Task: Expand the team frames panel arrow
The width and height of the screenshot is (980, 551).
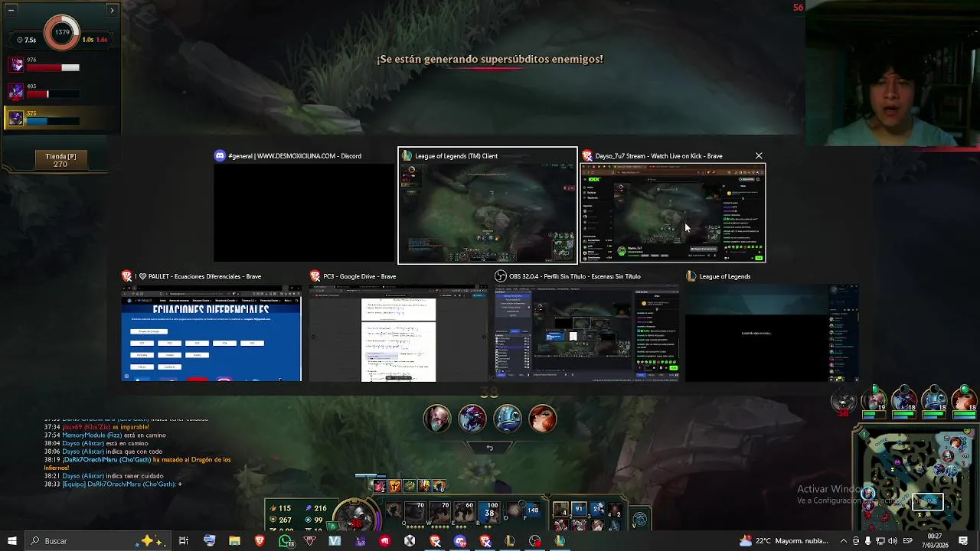Action: click(112, 10)
